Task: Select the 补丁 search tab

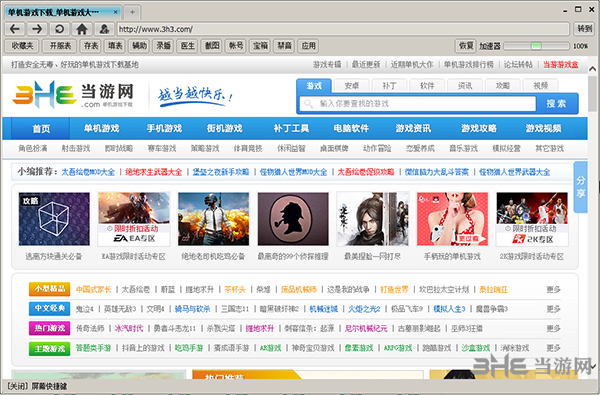Action: point(389,86)
